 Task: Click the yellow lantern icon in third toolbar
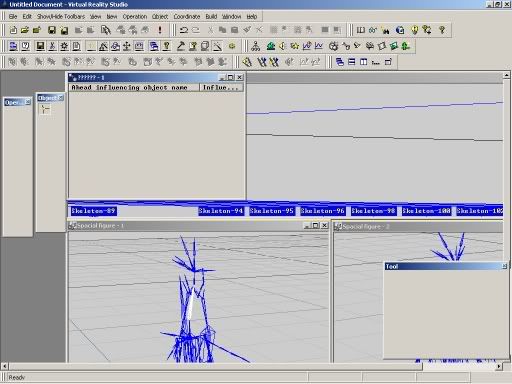pos(247,62)
